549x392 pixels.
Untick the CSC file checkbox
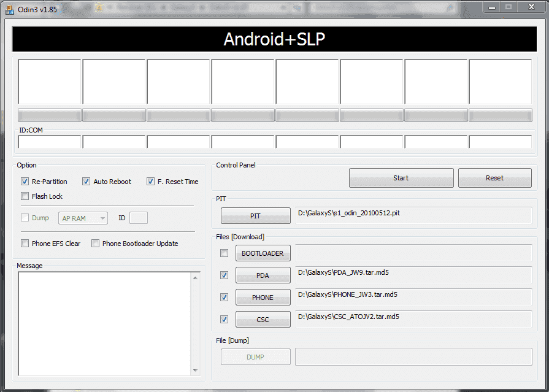point(224,319)
